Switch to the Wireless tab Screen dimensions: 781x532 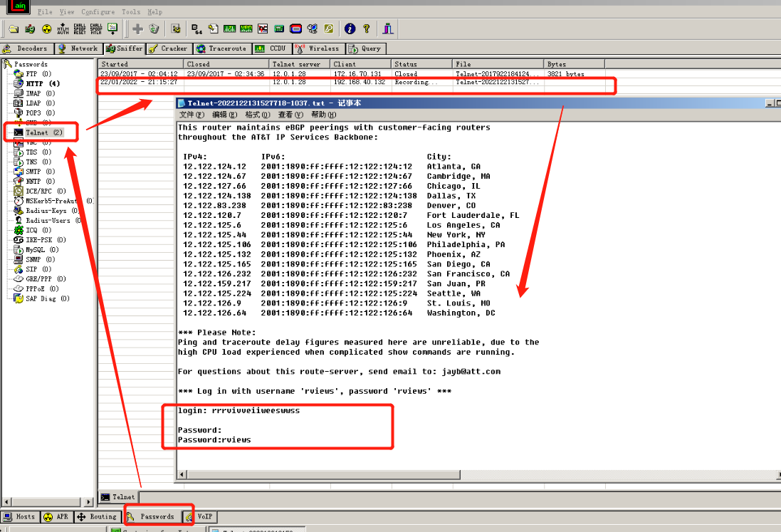coord(318,49)
